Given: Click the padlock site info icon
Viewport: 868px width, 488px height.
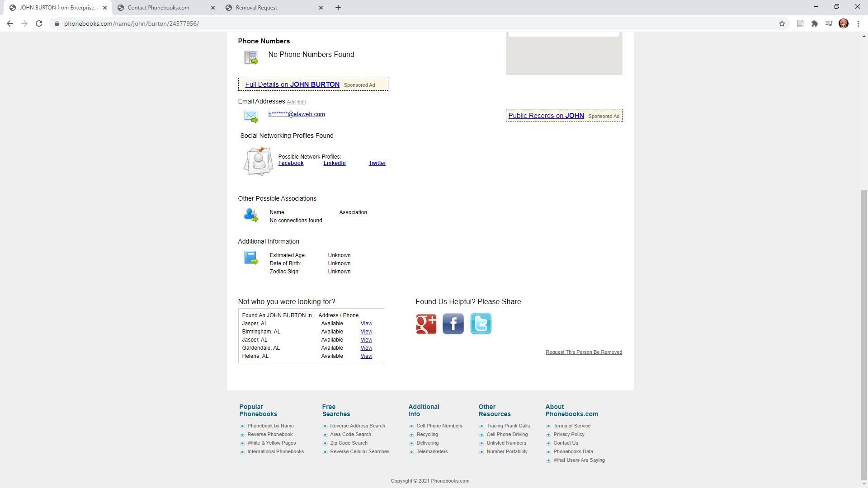Looking at the screenshot, I should pyautogui.click(x=57, y=23).
